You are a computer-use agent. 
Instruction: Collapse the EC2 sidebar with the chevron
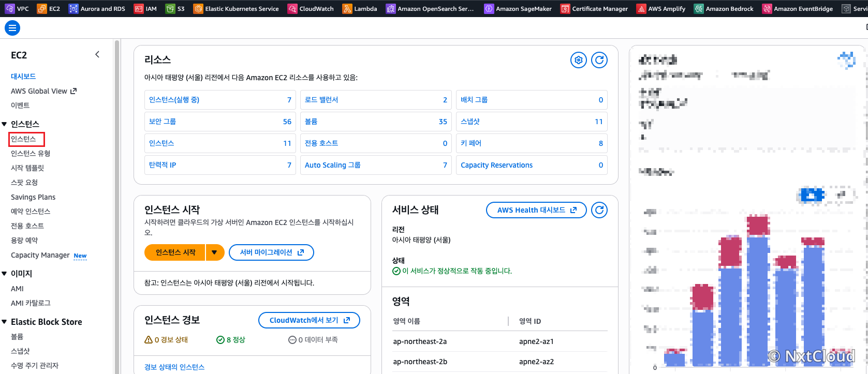[x=97, y=55]
